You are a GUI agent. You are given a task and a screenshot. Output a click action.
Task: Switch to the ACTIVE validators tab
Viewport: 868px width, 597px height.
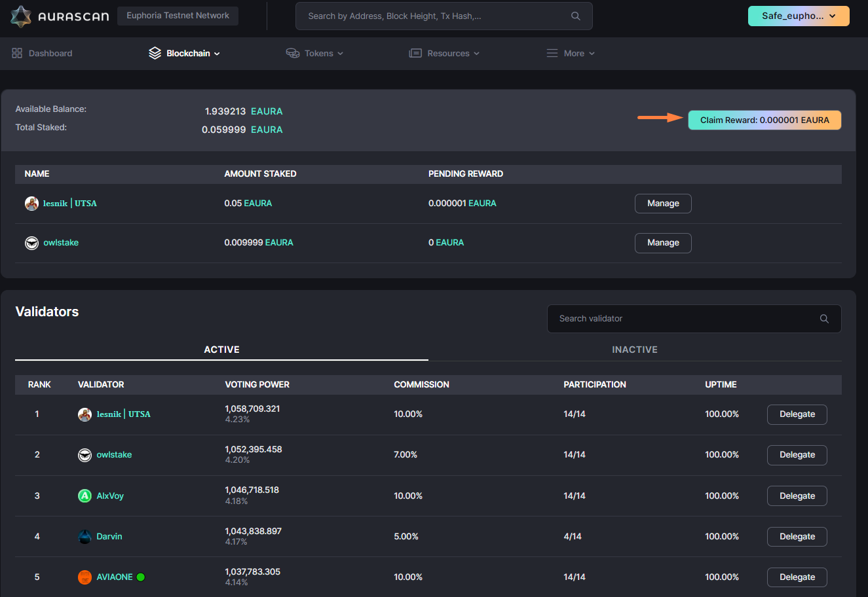[221, 350]
